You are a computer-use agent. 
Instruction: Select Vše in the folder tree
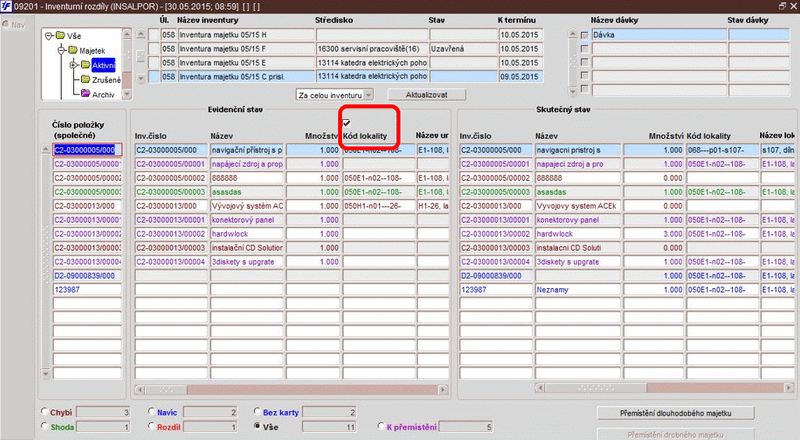coord(74,36)
